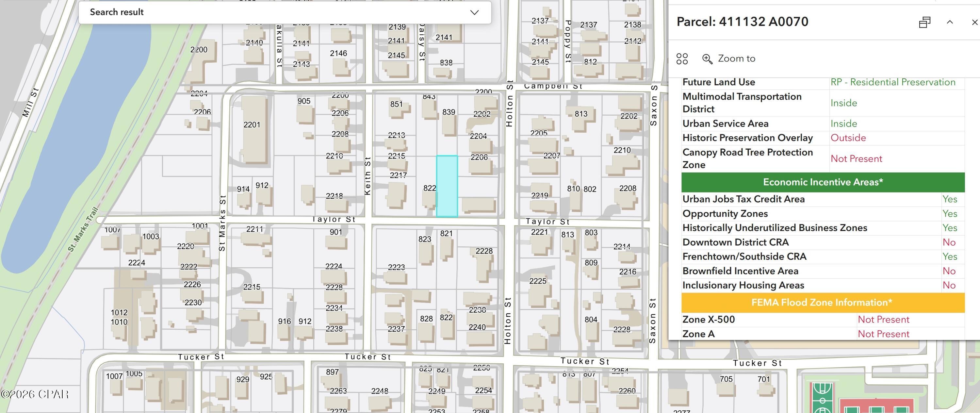Open the four-circle popup actions menu

[682, 58]
